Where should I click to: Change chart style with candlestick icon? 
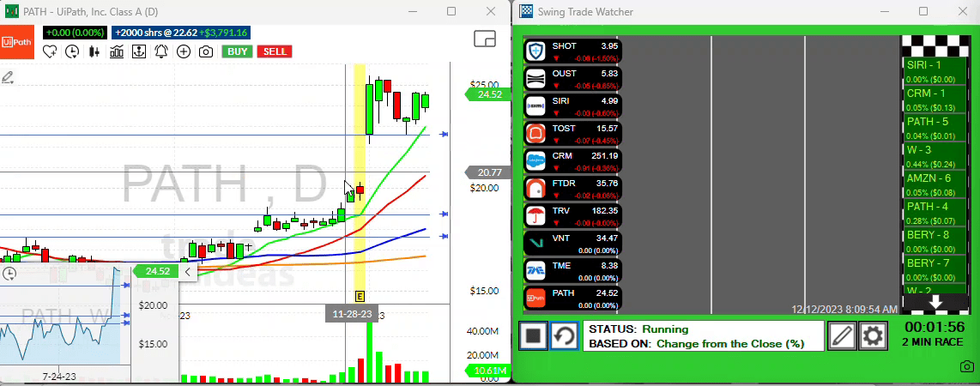pos(94,51)
